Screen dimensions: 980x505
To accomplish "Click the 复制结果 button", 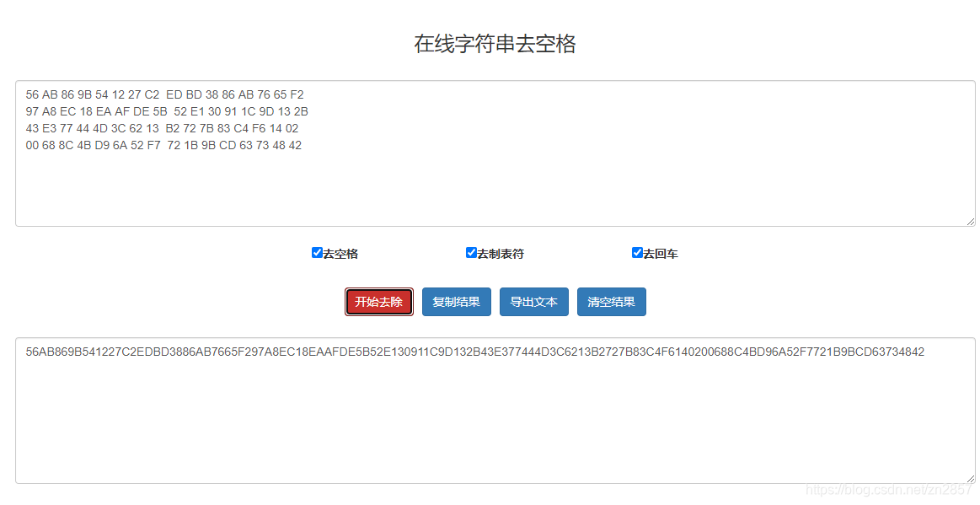I will point(456,302).
